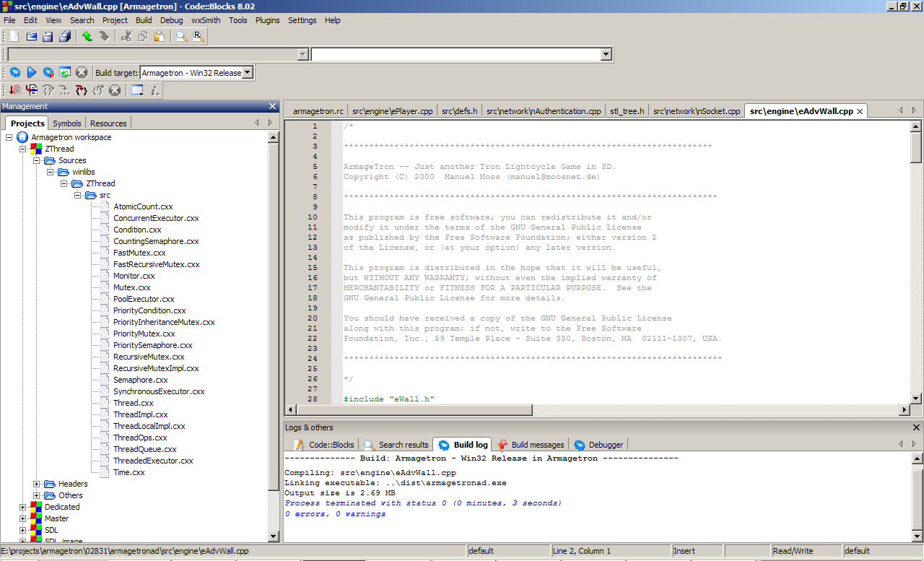This screenshot has width=924, height=561.
Task: Run the project with the blue play icon
Action: [31, 73]
